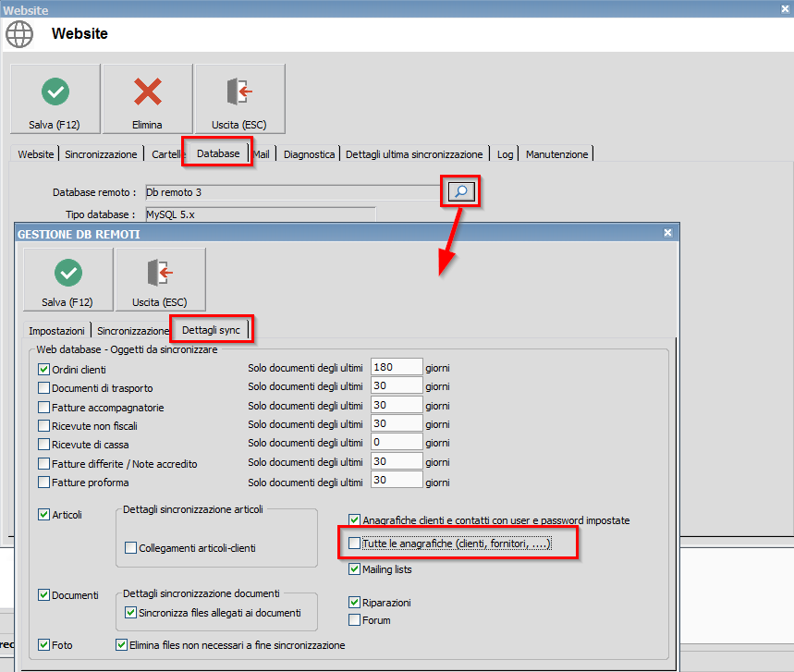794x672 pixels.
Task: Check Ricevute di cassa
Action: coord(44,445)
